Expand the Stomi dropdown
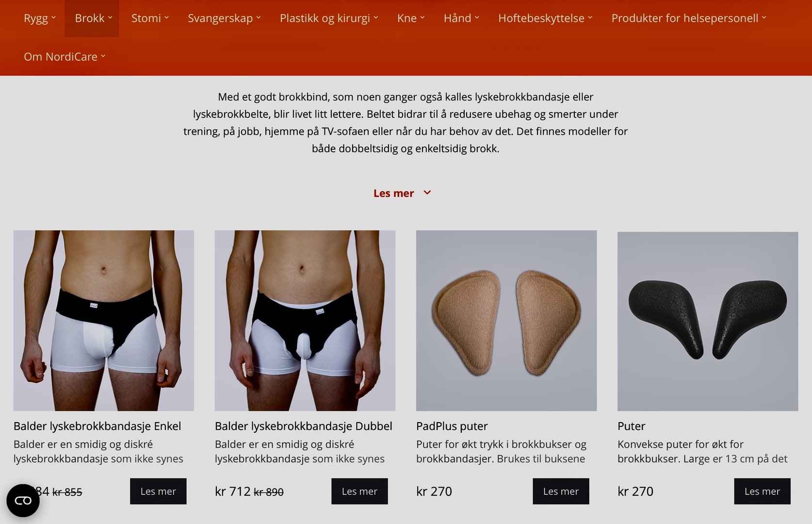Screen dimensions: 812x524 click(150, 18)
